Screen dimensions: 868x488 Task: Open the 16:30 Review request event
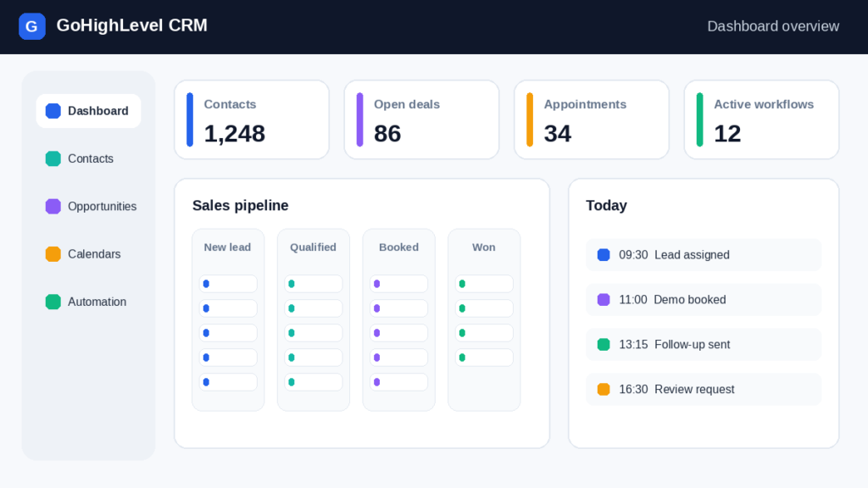(x=704, y=389)
